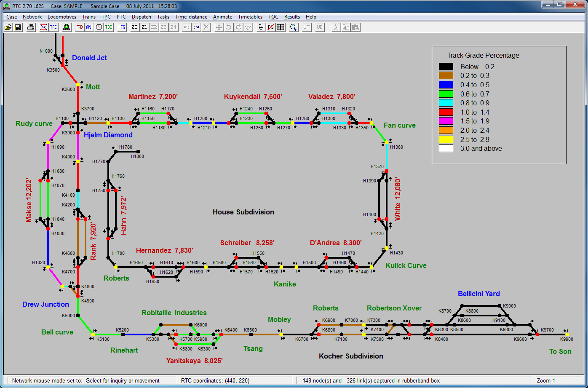Expand the Locomotives menu
Image resolution: width=588 pixels, height=388 pixels.
(x=62, y=17)
